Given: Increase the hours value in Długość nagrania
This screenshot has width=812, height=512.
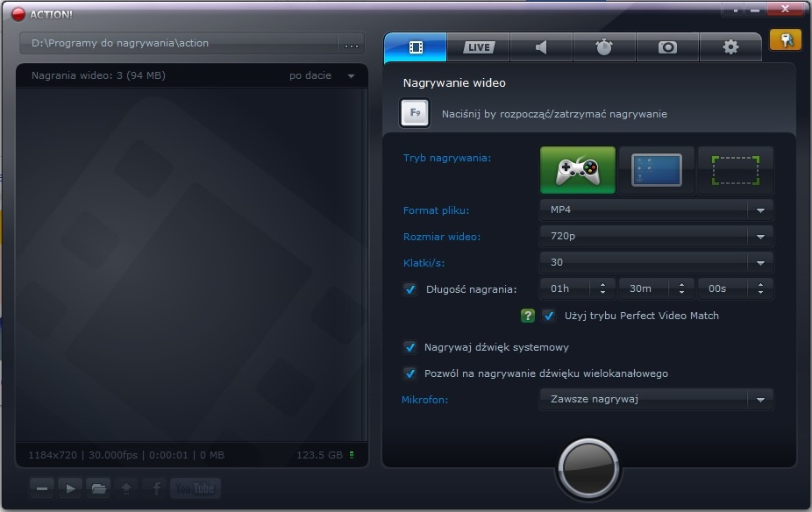Looking at the screenshot, I should point(602,284).
